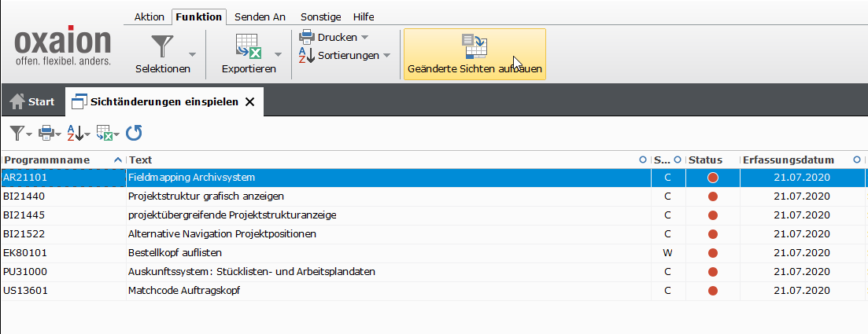Close the Sichtänderungen einspielen tab
Screen dimensions: 868x334
(x=249, y=101)
